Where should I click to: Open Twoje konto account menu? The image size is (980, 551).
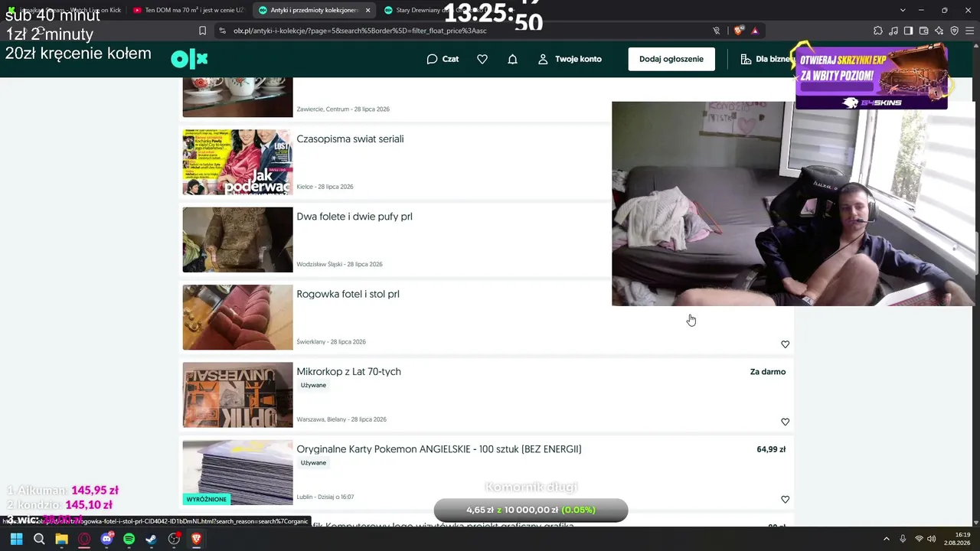[570, 59]
